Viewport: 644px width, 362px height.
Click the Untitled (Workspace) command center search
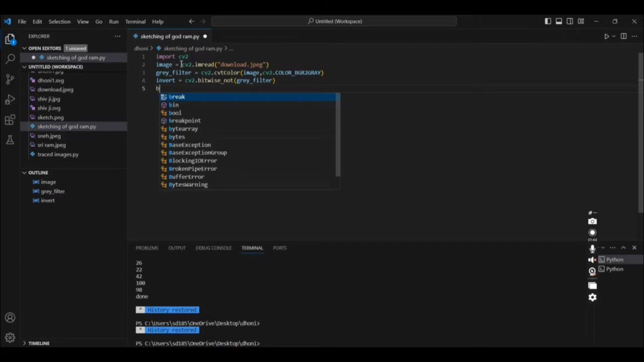[x=334, y=21]
